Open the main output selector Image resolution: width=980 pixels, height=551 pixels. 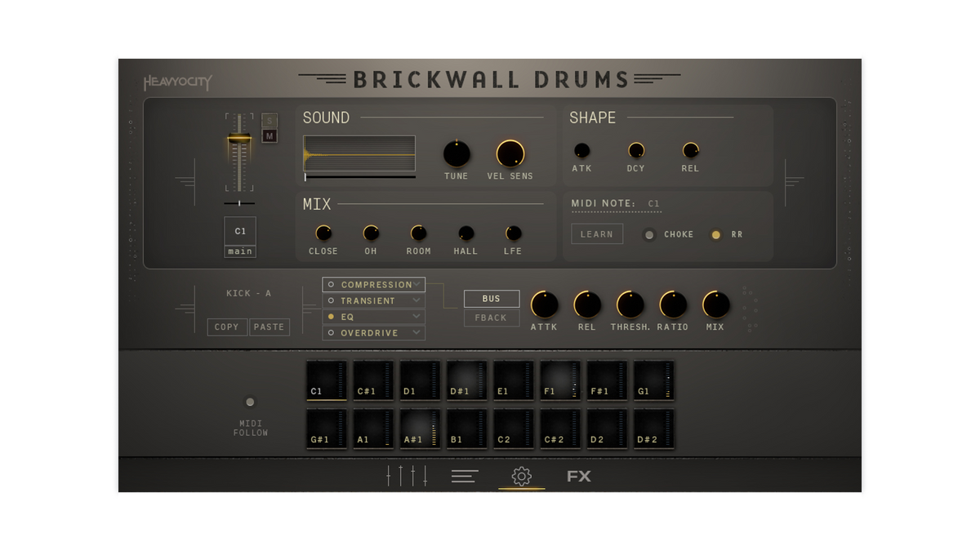[x=240, y=251]
